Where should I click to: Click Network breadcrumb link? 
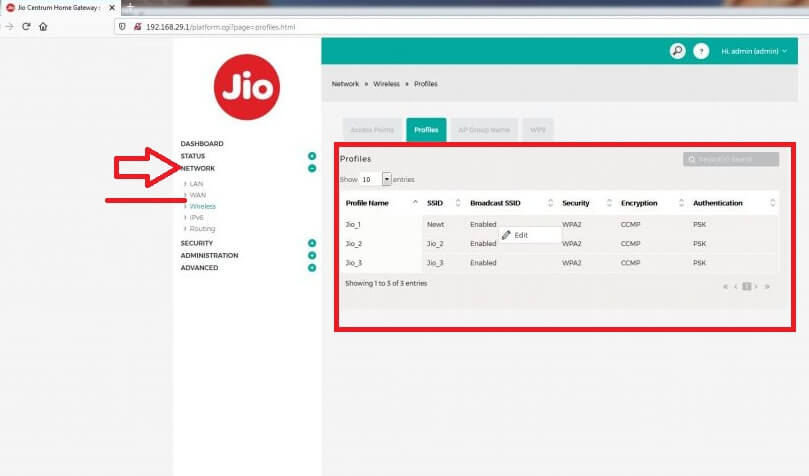pyautogui.click(x=345, y=84)
